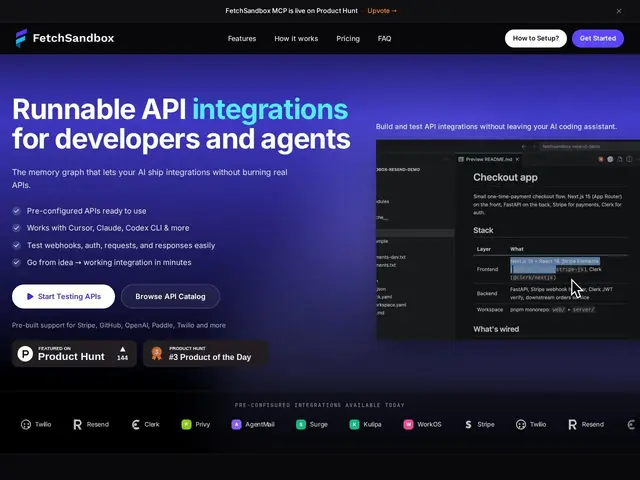Click the WorkOS label in integrations strip
640x480 pixels.
coord(429,424)
